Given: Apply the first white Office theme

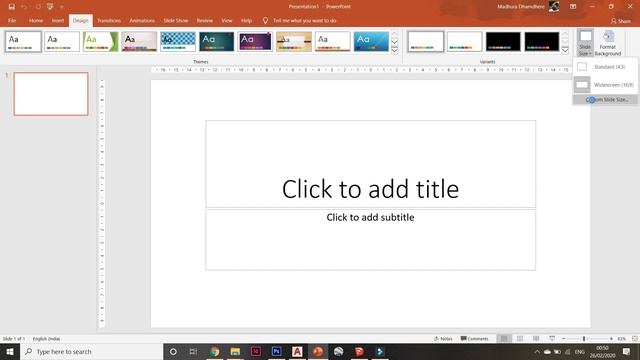Looking at the screenshot, I should (x=23, y=42).
